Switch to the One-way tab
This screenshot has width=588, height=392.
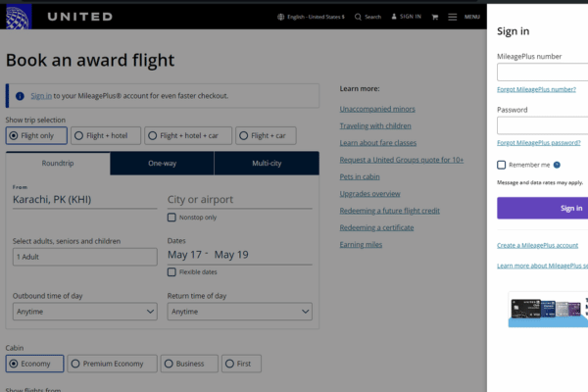tap(162, 163)
